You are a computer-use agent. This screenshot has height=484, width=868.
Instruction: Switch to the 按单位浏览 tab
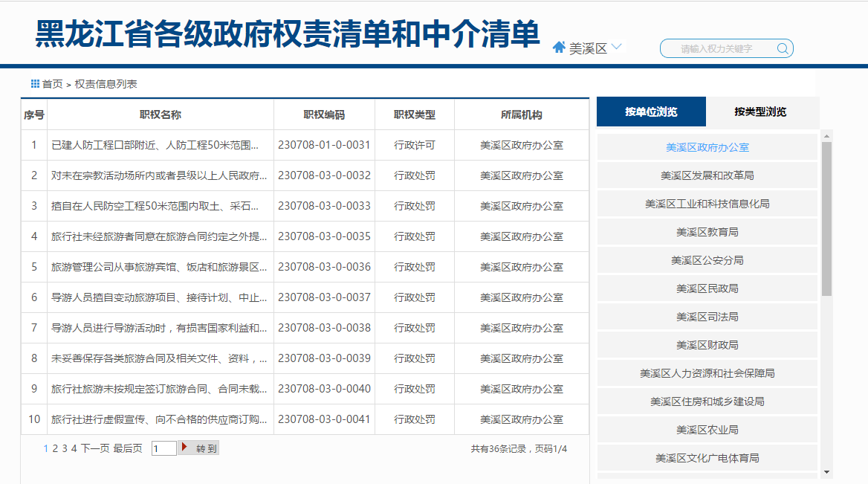(651, 112)
